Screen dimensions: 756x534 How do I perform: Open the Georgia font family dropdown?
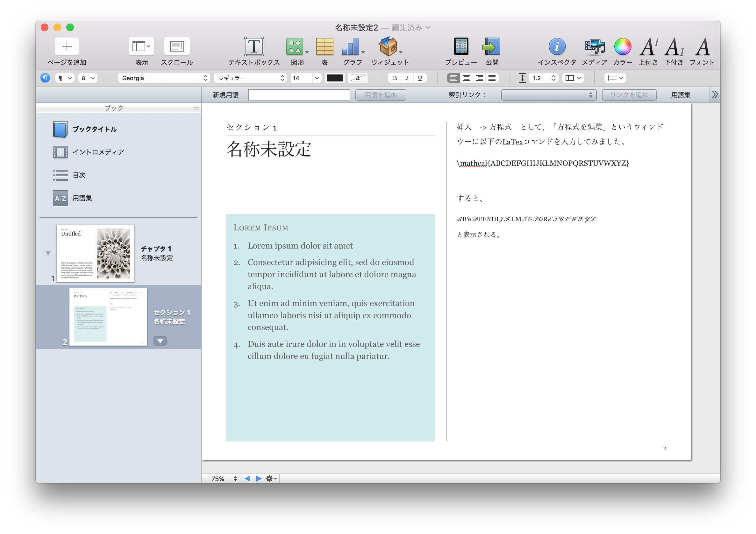164,78
